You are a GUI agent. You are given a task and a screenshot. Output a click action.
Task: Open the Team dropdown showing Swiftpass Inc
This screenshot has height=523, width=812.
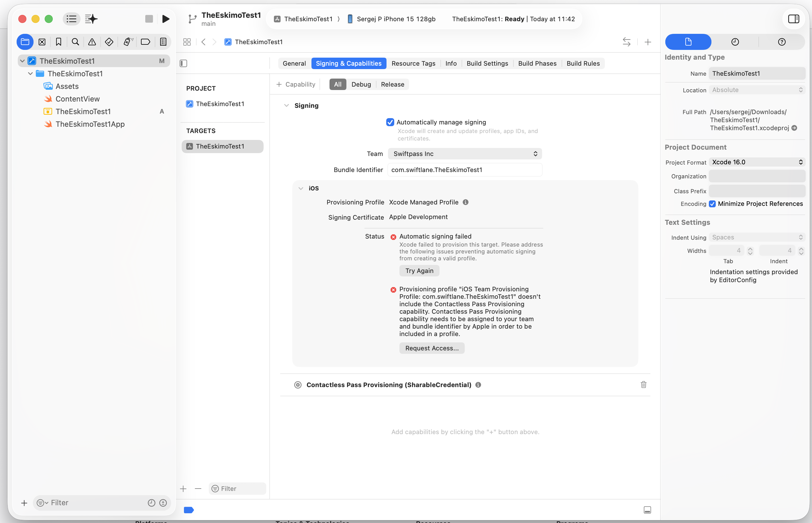coord(464,153)
